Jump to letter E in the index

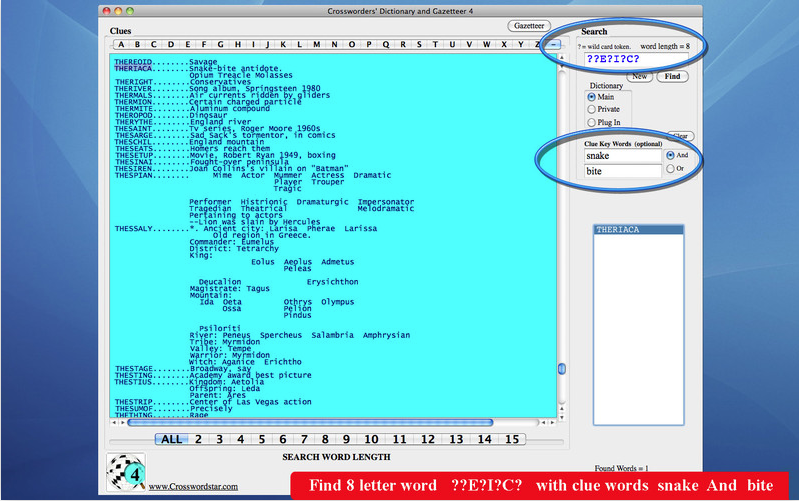188,44
